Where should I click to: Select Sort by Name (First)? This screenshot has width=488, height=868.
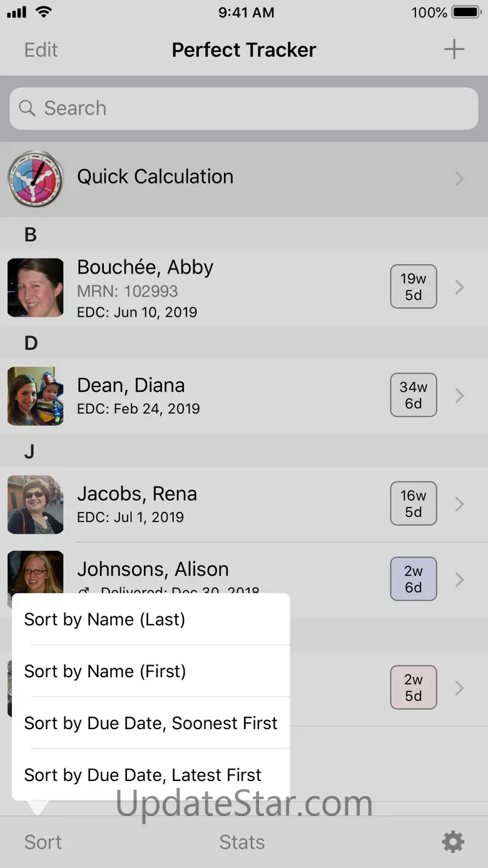[105, 671]
